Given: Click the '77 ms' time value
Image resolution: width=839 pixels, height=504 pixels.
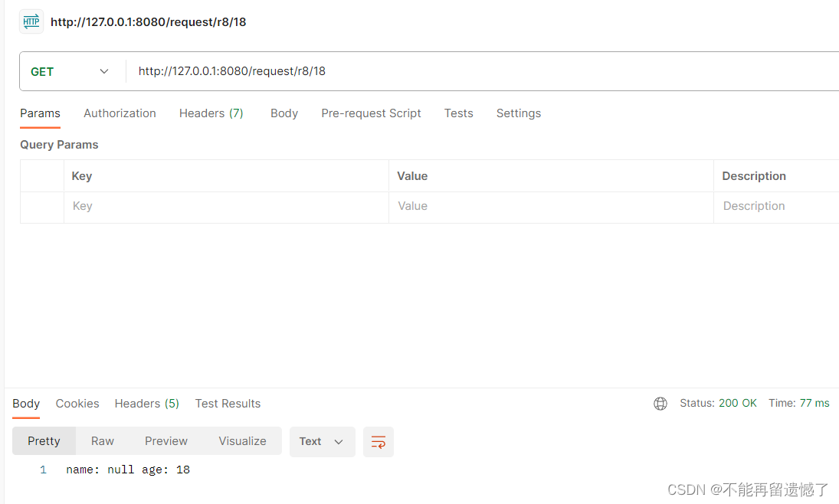Looking at the screenshot, I should pyautogui.click(x=814, y=403).
